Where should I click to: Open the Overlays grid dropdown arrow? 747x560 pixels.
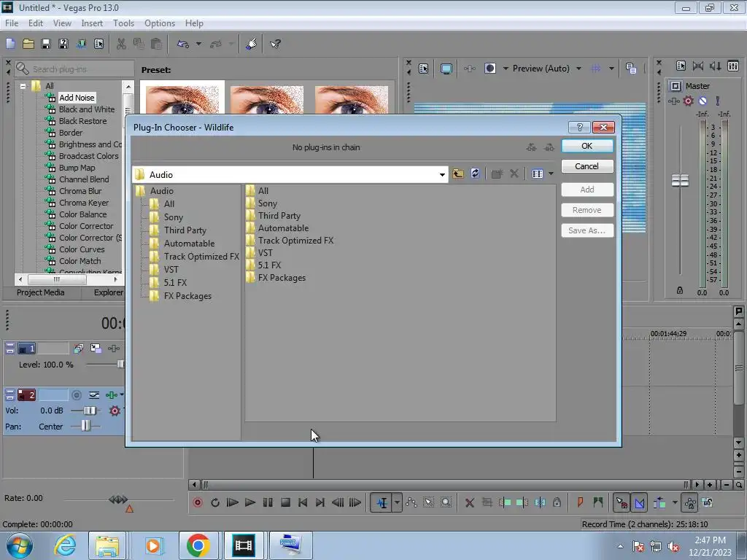(x=611, y=69)
